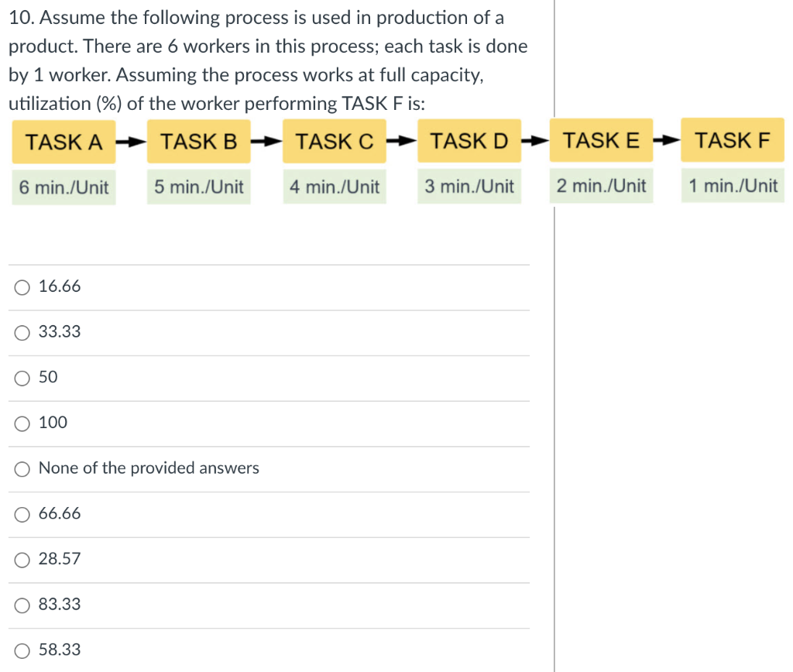Choose the 50 radio button

(22, 378)
